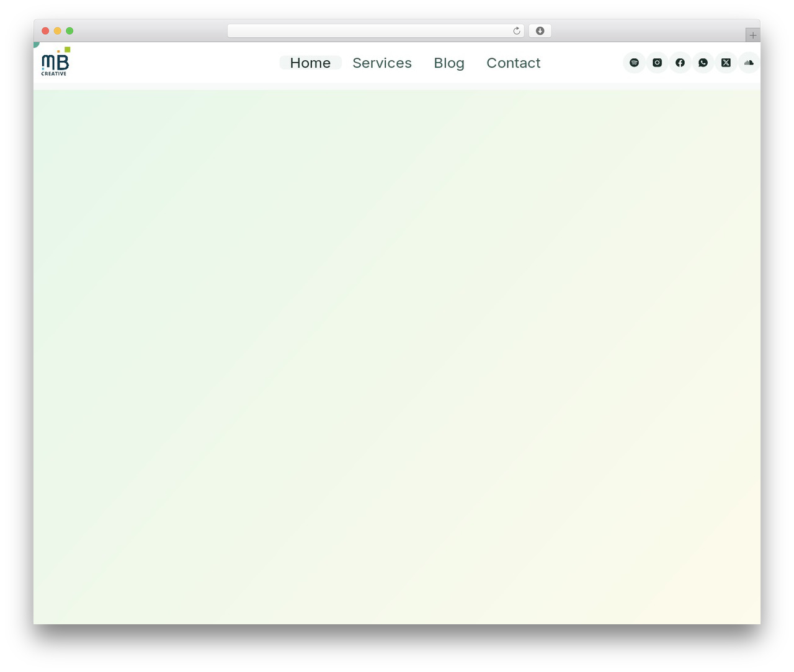The image size is (794, 672).
Task: Go to the Home menu item
Action: click(310, 63)
